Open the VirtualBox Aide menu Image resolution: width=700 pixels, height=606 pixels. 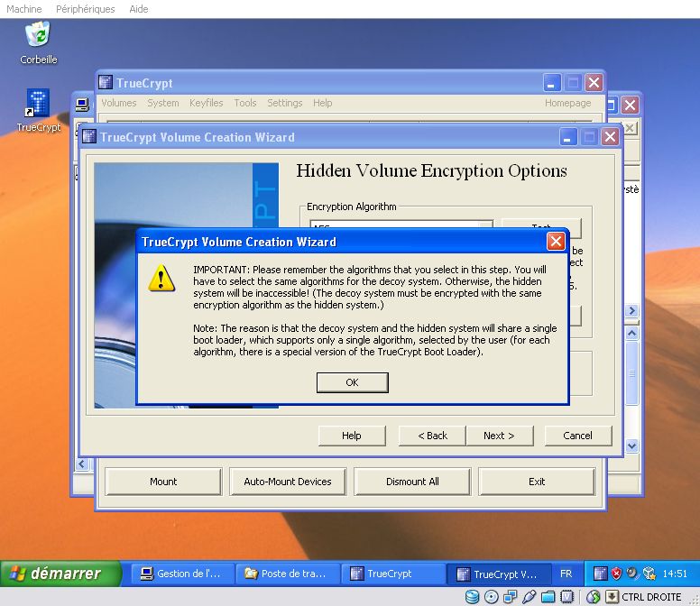click(138, 9)
